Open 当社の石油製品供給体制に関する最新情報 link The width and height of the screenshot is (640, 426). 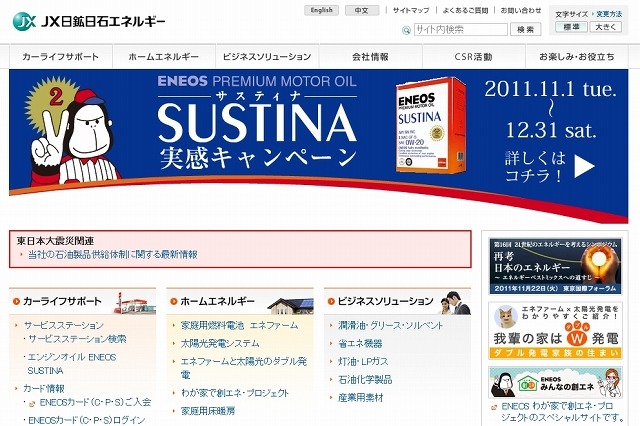(113, 255)
